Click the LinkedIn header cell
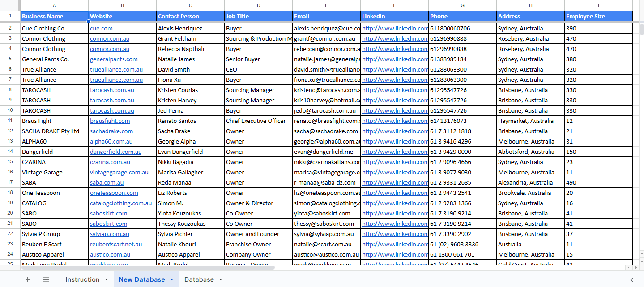This screenshot has height=287, width=644. 395,16
